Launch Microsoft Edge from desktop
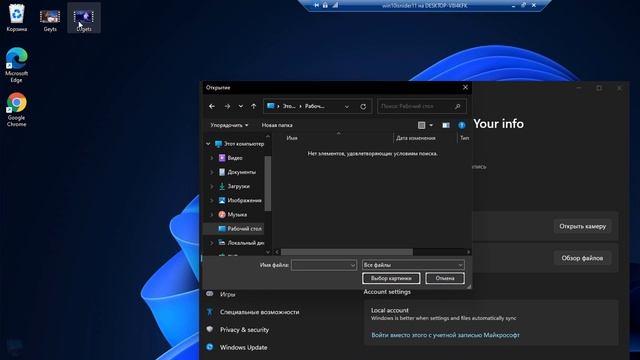 coord(16,65)
